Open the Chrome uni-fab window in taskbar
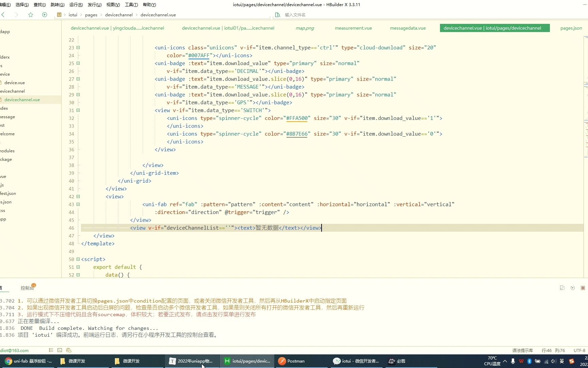The width and height of the screenshot is (588, 368). click(29, 361)
